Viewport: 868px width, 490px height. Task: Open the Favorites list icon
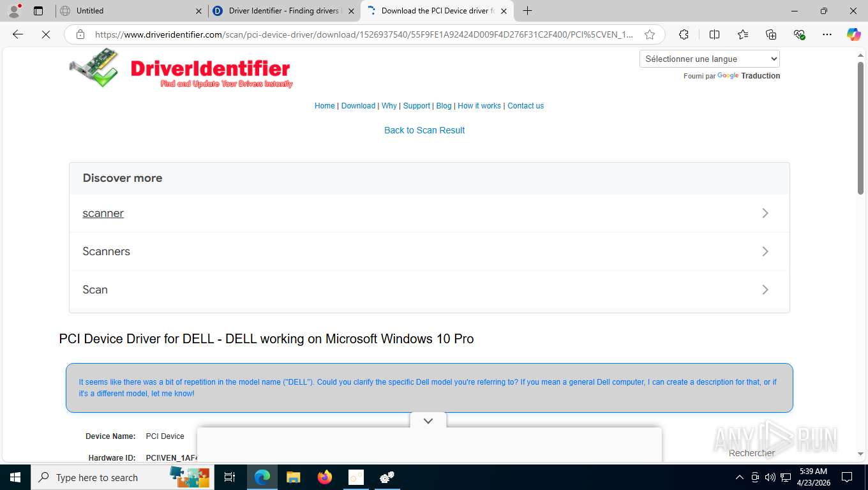pyautogui.click(x=743, y=34)
